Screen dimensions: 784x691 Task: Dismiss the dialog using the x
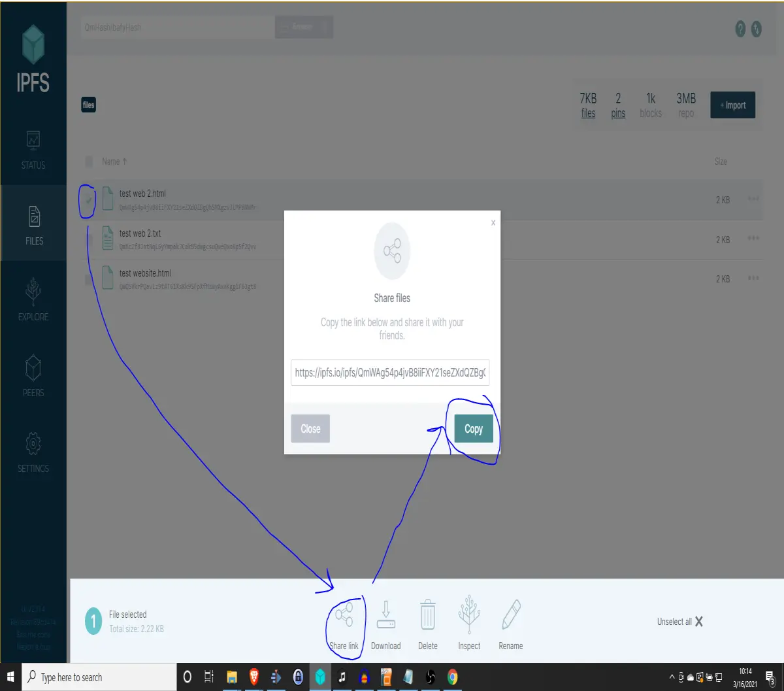click(493, 223)
